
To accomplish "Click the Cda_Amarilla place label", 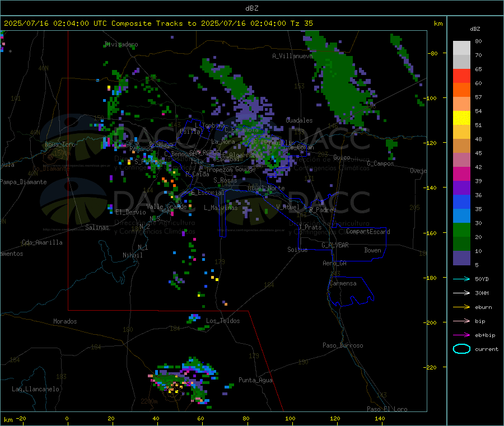I will [x=42, y=242].
